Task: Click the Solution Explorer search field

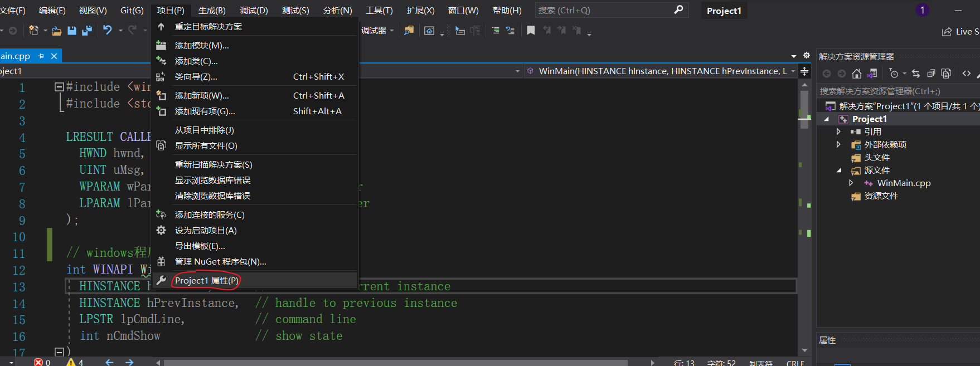Action: click(x=899, y=91)
